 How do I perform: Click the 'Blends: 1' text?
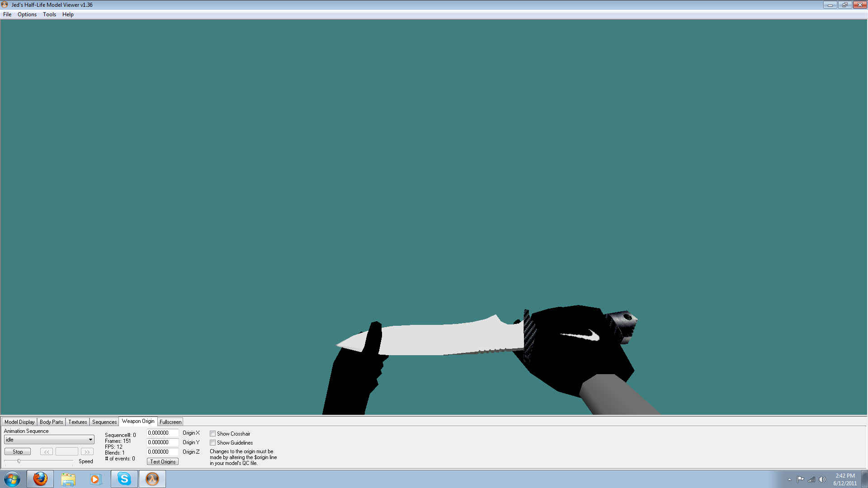point(115,453)
